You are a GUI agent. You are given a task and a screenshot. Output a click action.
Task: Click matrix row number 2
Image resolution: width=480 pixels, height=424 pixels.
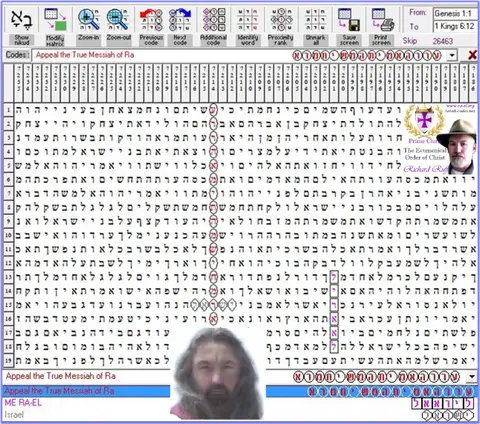(x=8, y=124)
